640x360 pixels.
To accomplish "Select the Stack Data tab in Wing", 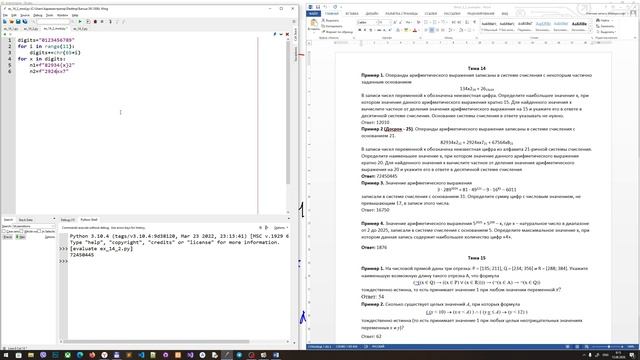I will pyautogui.click(x=26, y=220).
